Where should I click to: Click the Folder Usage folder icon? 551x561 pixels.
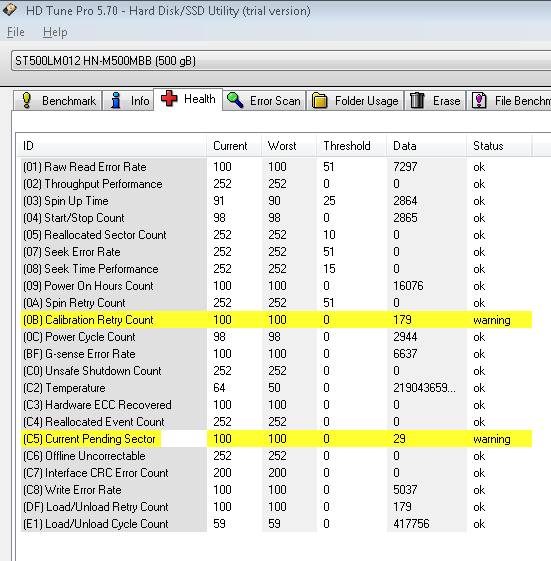(x=320, y=101)
